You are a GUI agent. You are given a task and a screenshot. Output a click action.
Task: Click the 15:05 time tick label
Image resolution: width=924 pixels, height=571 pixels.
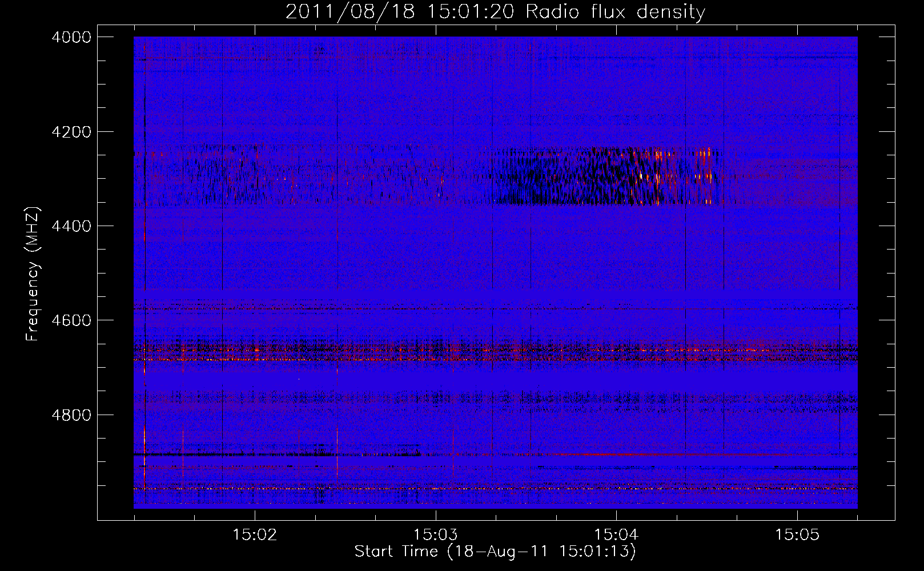(x=797, y=534)
